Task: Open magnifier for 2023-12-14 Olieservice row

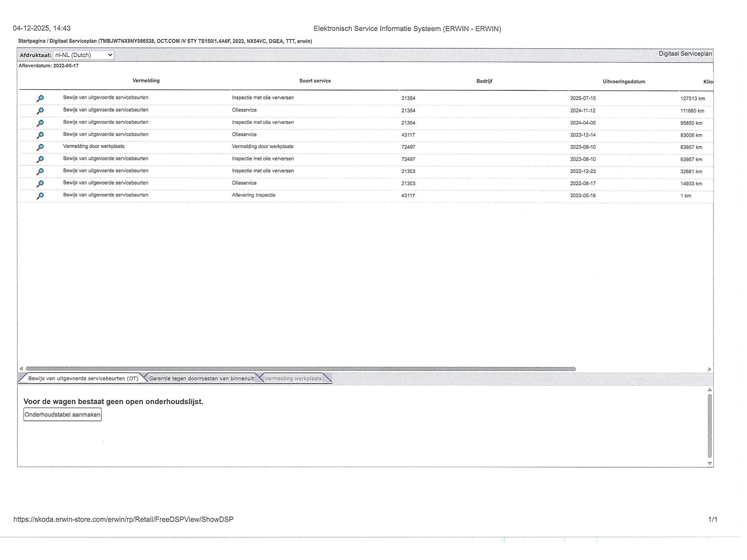Action: click(x=40, y=135)
